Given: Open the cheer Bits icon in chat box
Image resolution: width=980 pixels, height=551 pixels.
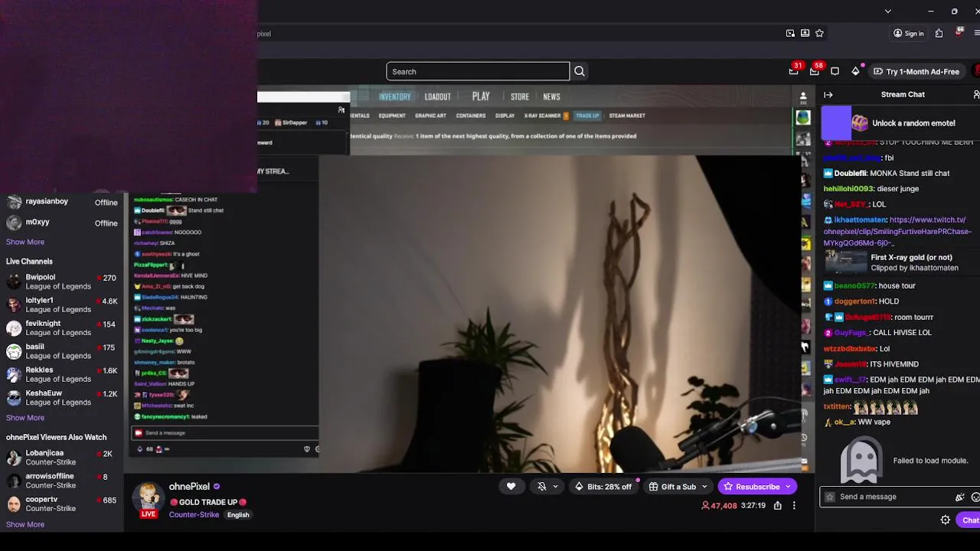Looking at the screenshot, I should 959,497.
